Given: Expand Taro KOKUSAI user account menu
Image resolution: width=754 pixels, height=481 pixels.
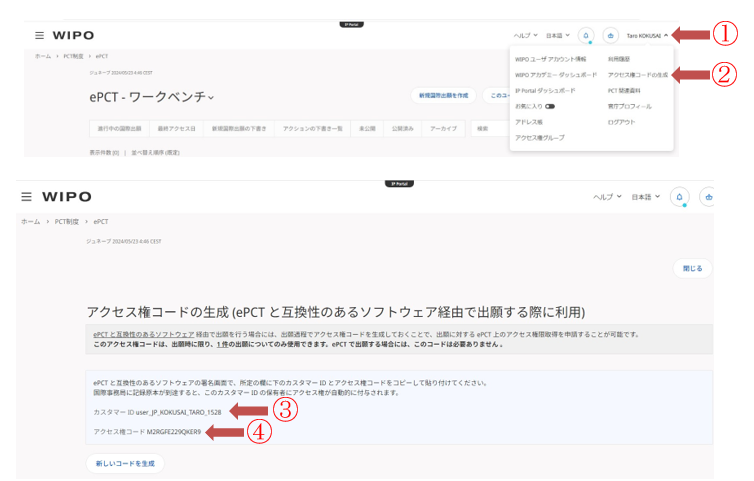Looking at the screenshot, I should click(647, 35).
